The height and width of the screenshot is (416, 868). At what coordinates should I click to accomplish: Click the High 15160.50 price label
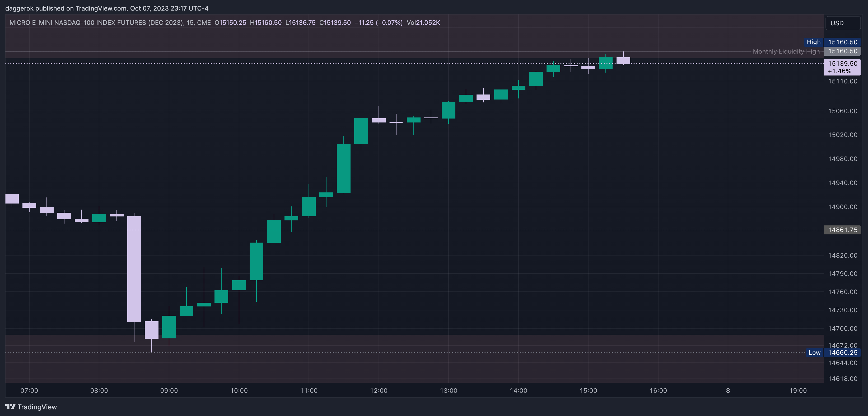832,42
